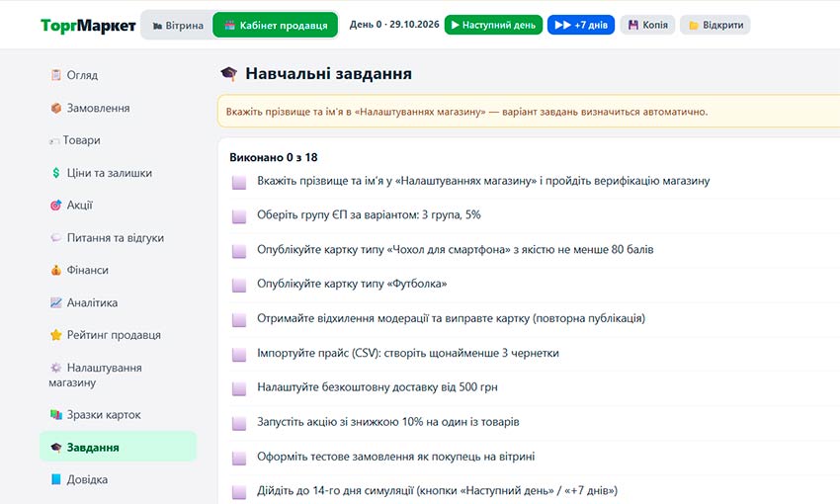Select the Завдання sidebar item
Screen dimensions: 840x504
coord(118,447)
